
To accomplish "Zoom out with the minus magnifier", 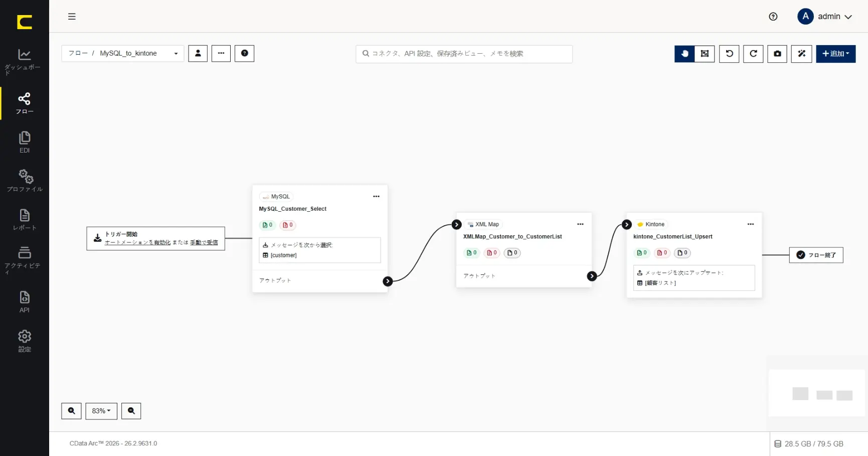I will (131, 411).
